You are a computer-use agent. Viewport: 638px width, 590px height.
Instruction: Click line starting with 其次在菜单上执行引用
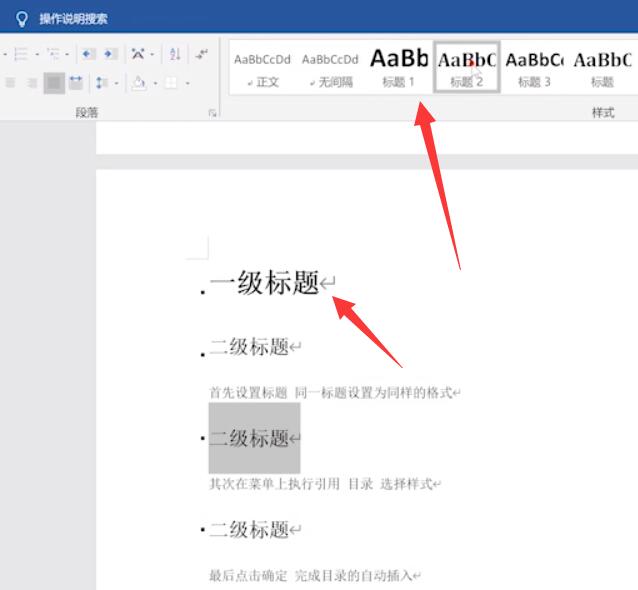coord(321,484)
